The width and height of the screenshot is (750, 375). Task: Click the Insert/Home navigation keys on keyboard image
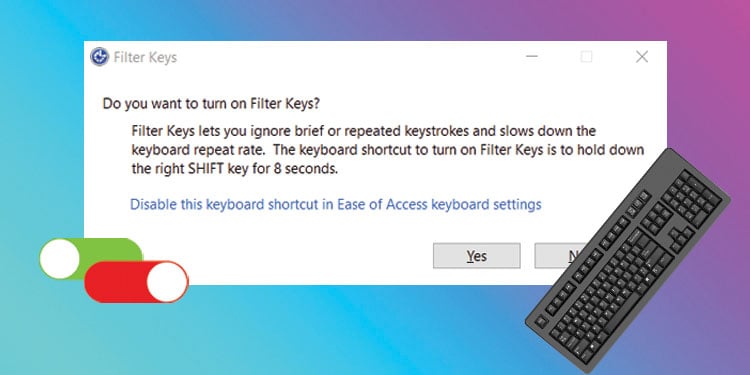click(656, 218)
